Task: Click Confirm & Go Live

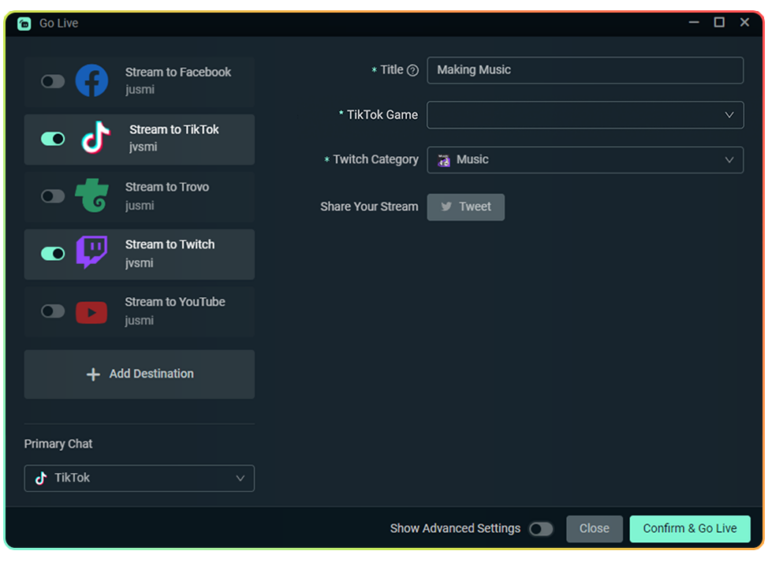Action: point(690,529)
